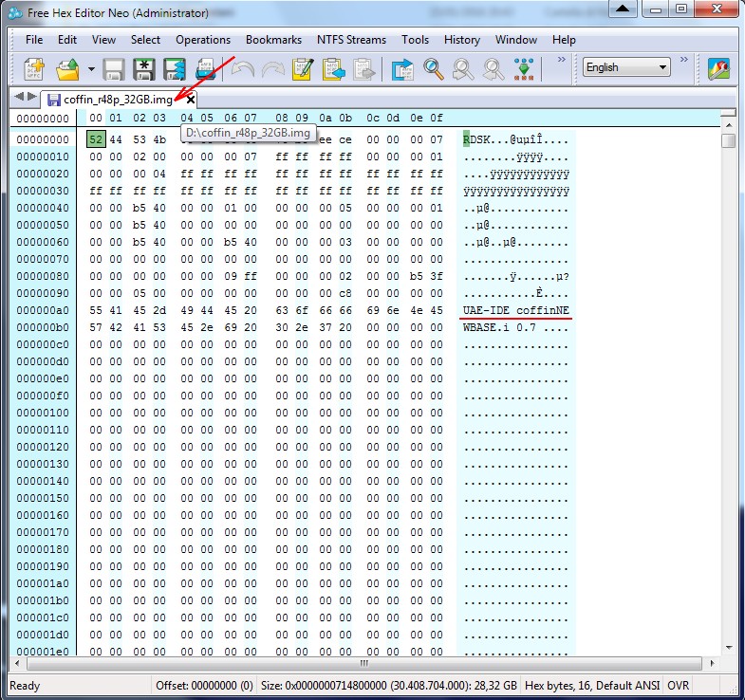This screenshot has height=700, width=745.
Task: Click the Save All icon
Action: tap(174, 68)
